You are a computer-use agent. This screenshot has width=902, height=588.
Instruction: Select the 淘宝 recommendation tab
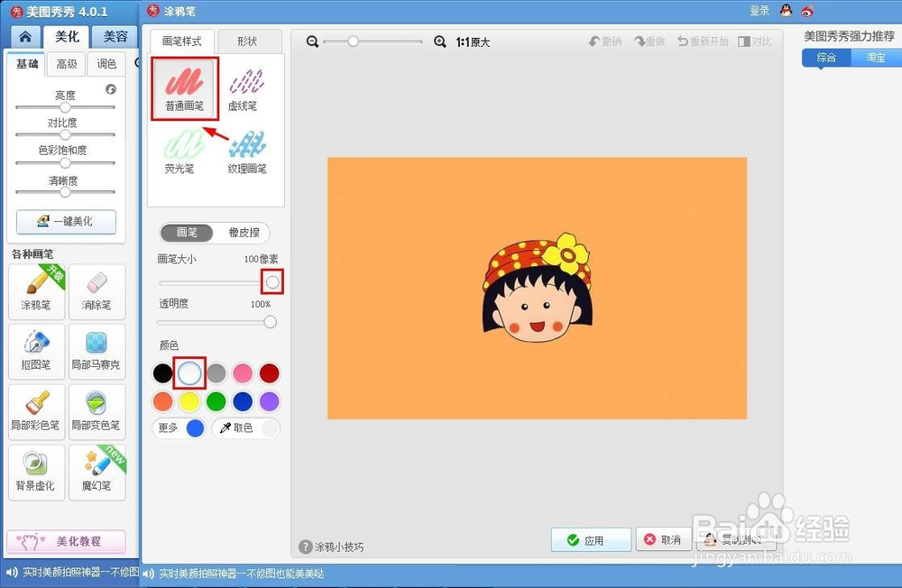(x=876, y=58)
